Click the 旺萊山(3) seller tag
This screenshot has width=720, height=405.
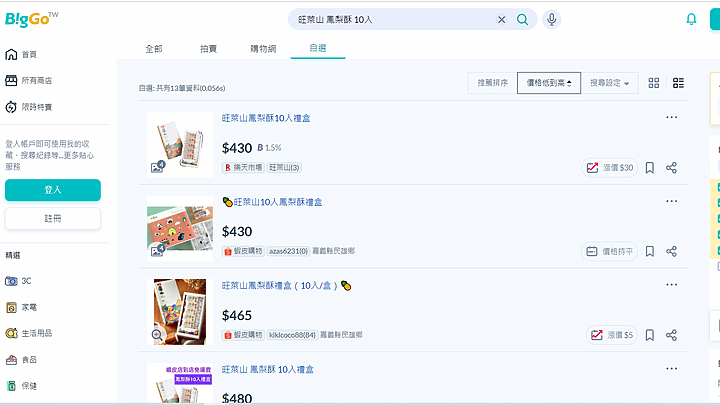[x=284, y=168]
